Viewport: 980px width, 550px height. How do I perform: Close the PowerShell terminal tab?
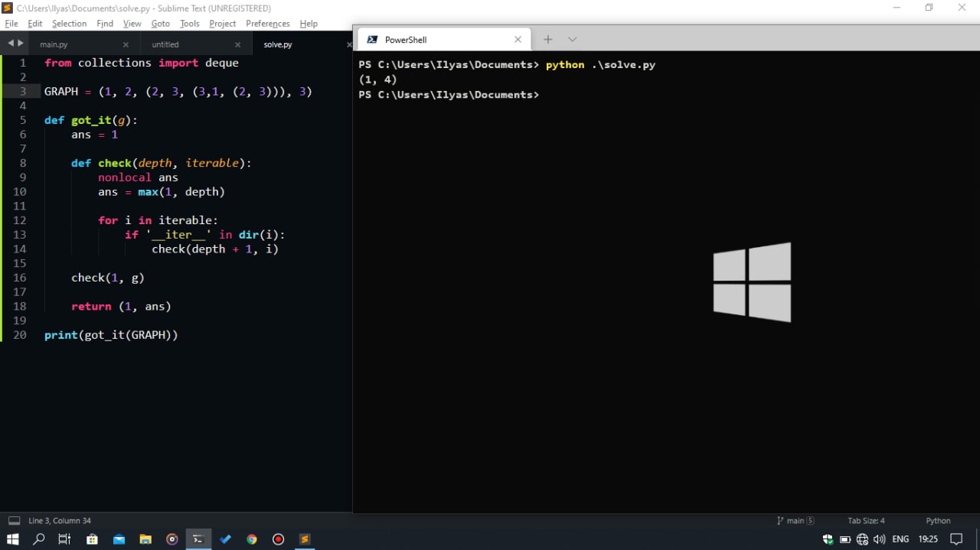pyautogui.click(x=518, y=40)
